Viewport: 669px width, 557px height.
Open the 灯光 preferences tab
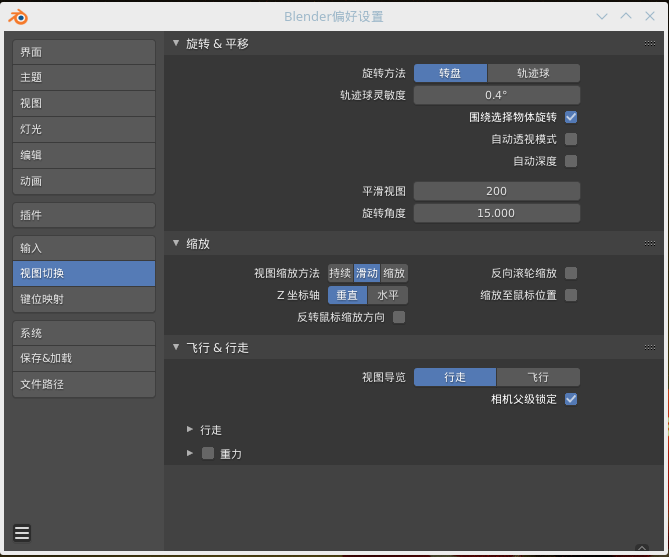coord(84,130)
